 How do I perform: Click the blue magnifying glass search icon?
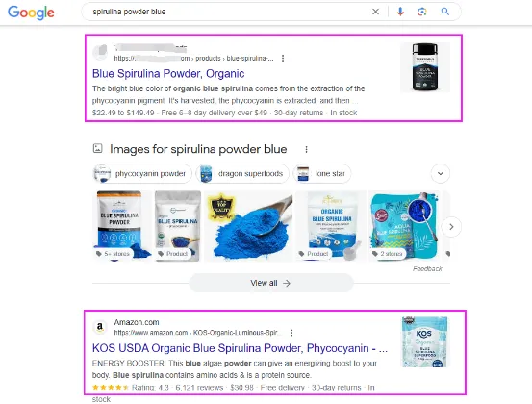click(445, 12)
